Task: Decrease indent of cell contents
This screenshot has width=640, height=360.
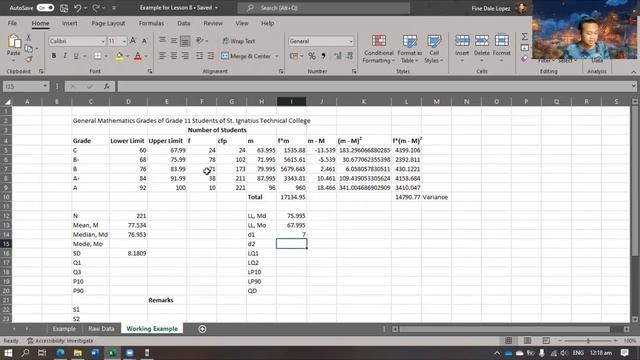Action: pyautogui.click(x=199, y=56)
